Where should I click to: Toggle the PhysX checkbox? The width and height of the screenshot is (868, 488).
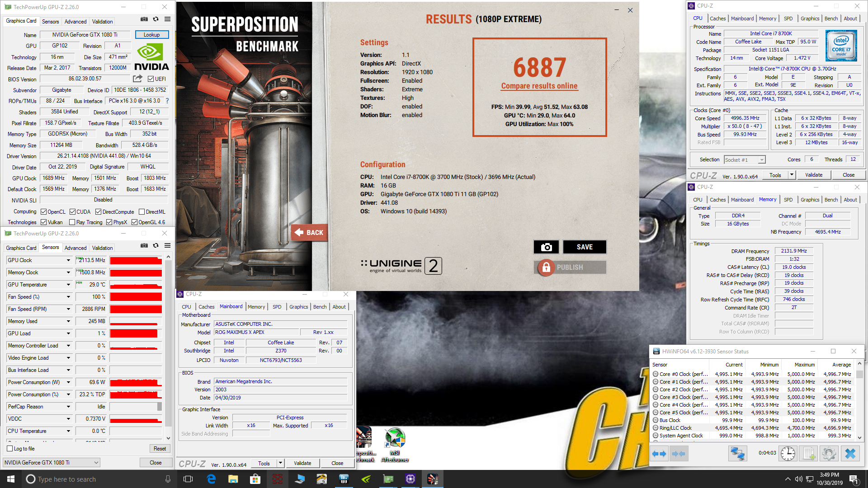pos(109,222)
